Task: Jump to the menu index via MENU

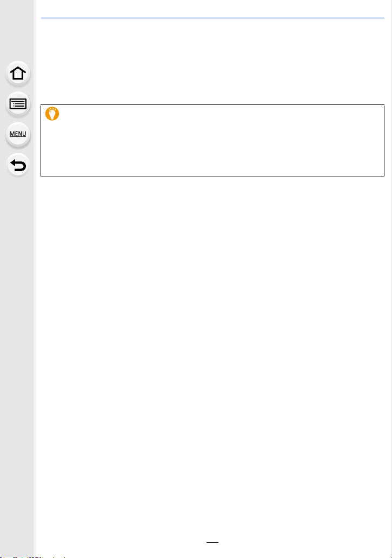Action: pyautogui.click(x=18, y=135)
